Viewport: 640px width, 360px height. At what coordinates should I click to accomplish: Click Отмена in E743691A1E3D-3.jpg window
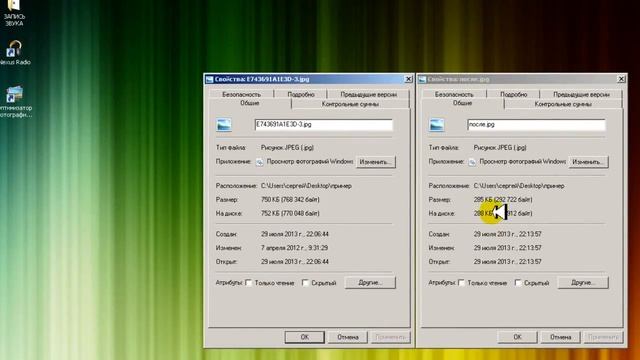[x=348, y=337]
